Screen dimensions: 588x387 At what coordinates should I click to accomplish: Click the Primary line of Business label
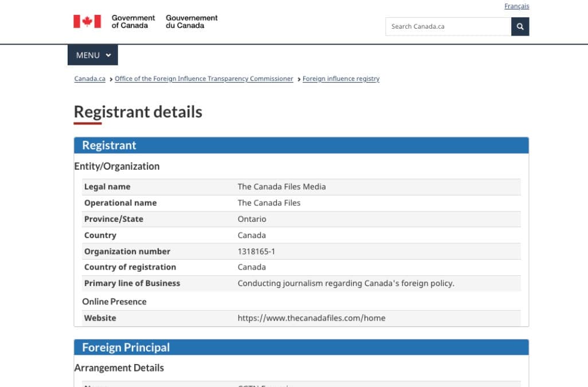[x=132, y=283]
